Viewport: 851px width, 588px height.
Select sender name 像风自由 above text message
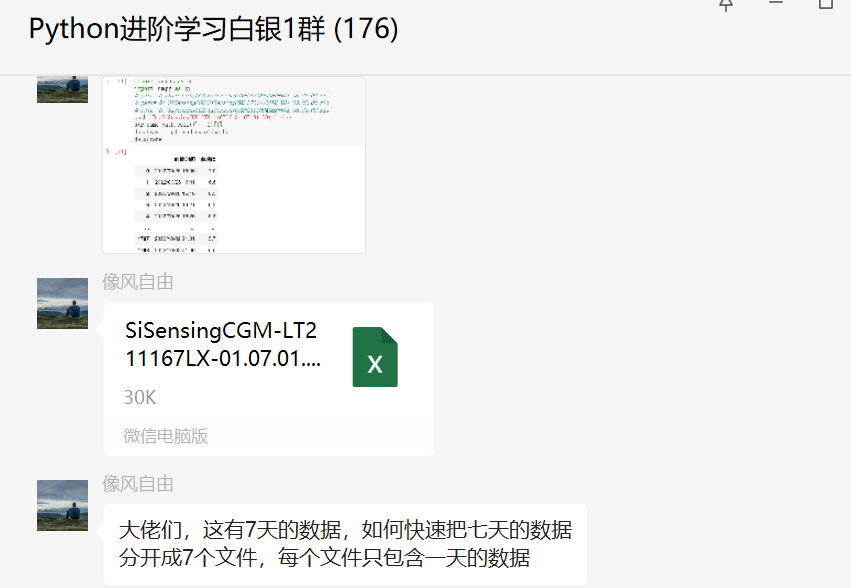pos(138,484)
